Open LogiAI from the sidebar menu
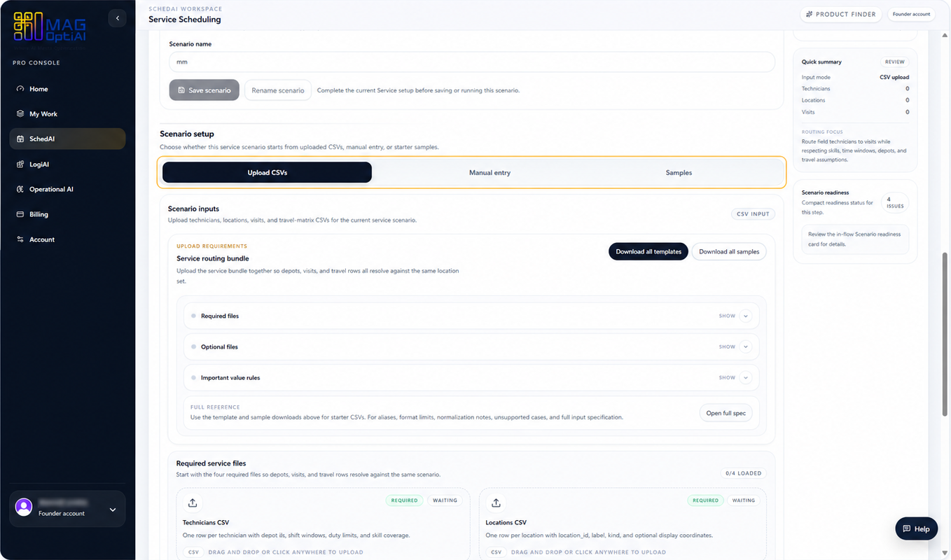The width and height of the screenshot is (951, 560). [67, 164]
